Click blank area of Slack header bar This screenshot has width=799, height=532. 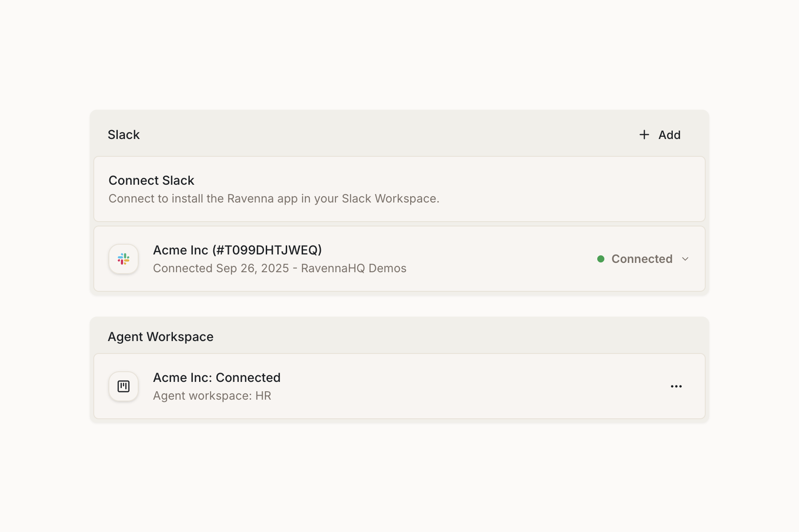point(378,135)
